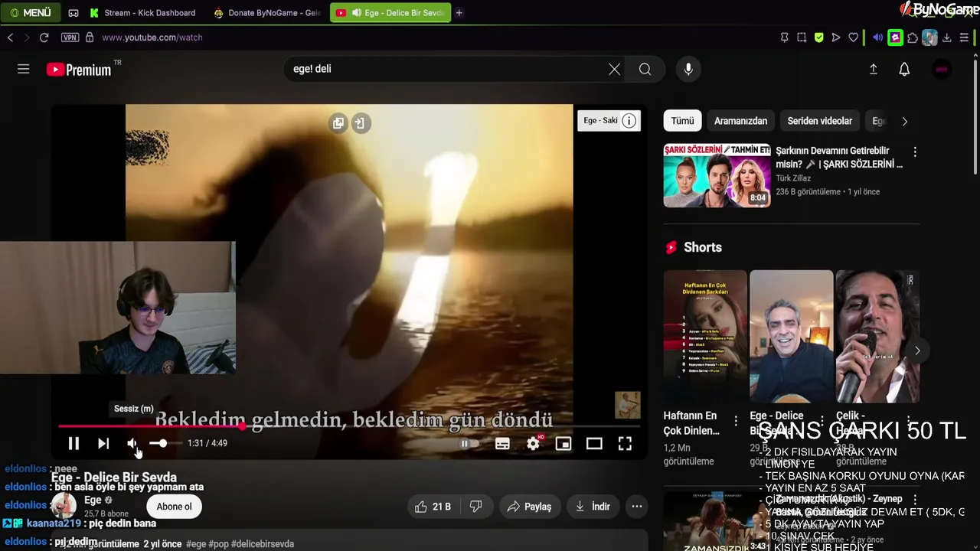The image size is (980, 551).
Task: Toggle theater mode view
Action: pyautogui.click(x=594, y=443)
